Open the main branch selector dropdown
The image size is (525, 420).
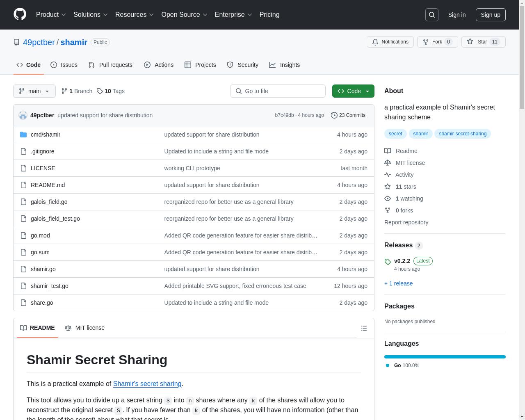(x=34, y=91)
